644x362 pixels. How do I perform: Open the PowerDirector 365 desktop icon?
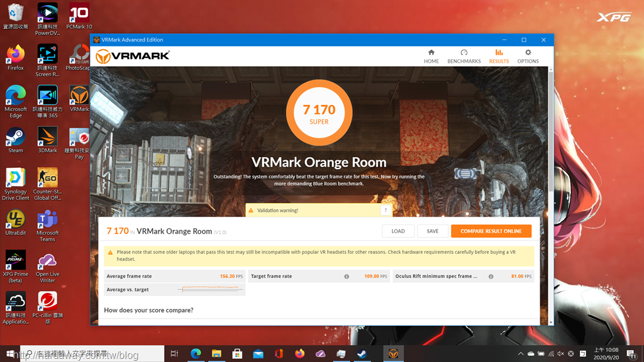(x=47, y=101)
